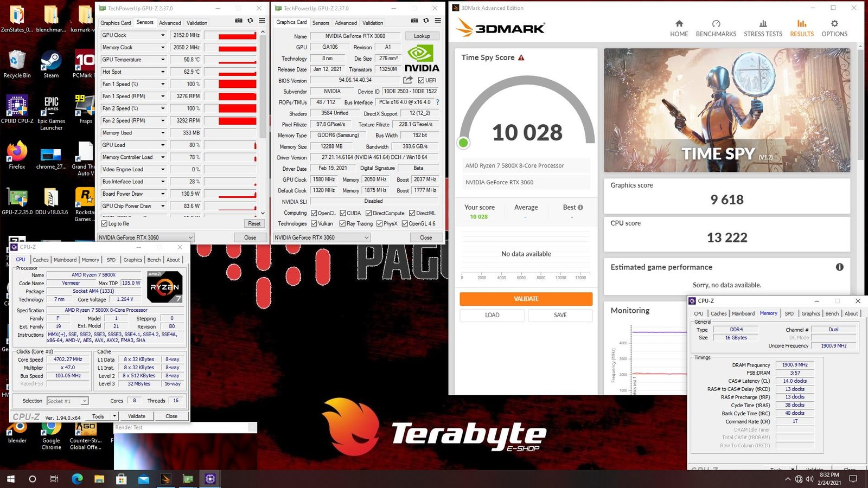This screenshot has width=868, height=488.
Task: Open 3DMark Stress Tests
Action: coord(763,28)
